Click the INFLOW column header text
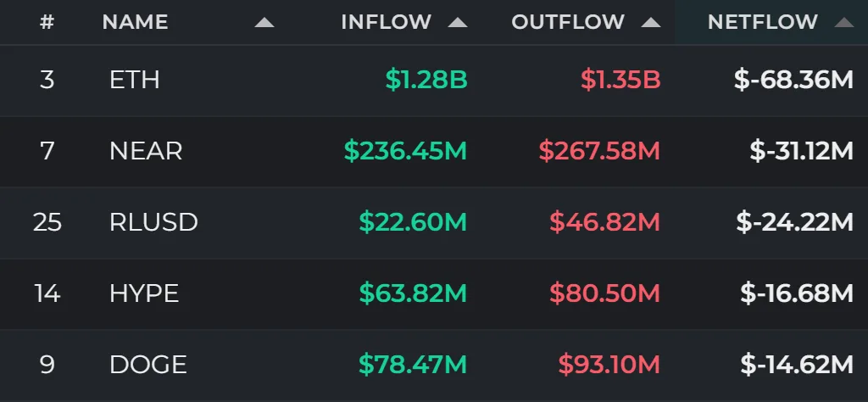This screenshot has height=402, width=868. tap(387, 22)
